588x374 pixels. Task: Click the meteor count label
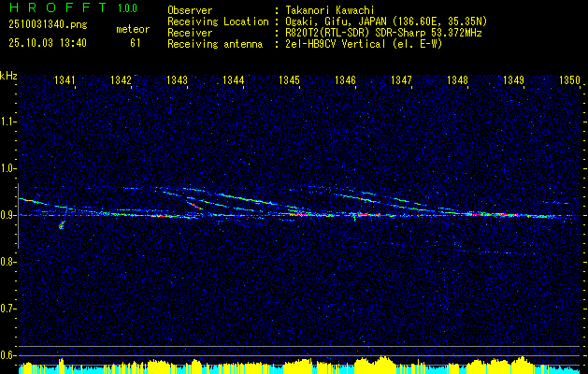(133, 29)
